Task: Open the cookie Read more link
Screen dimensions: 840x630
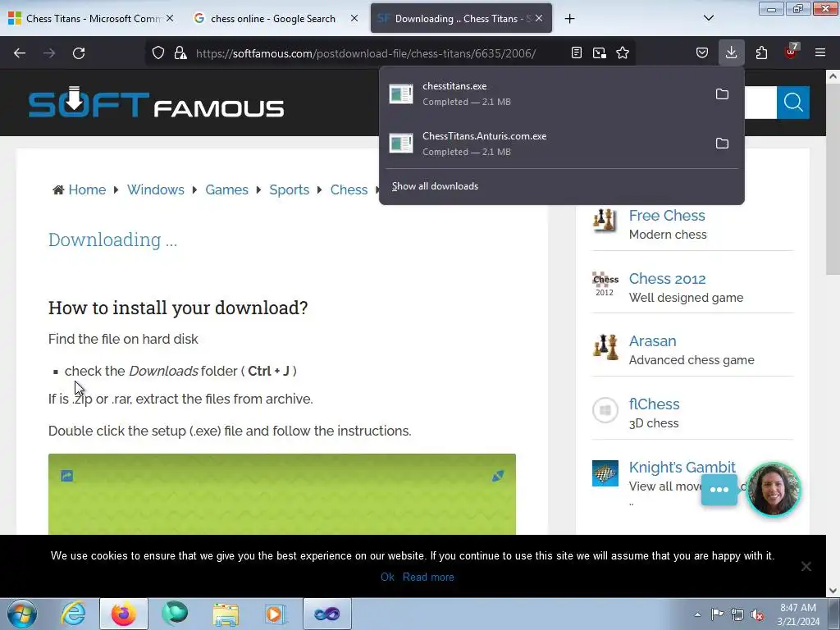Action: (428, 577)
